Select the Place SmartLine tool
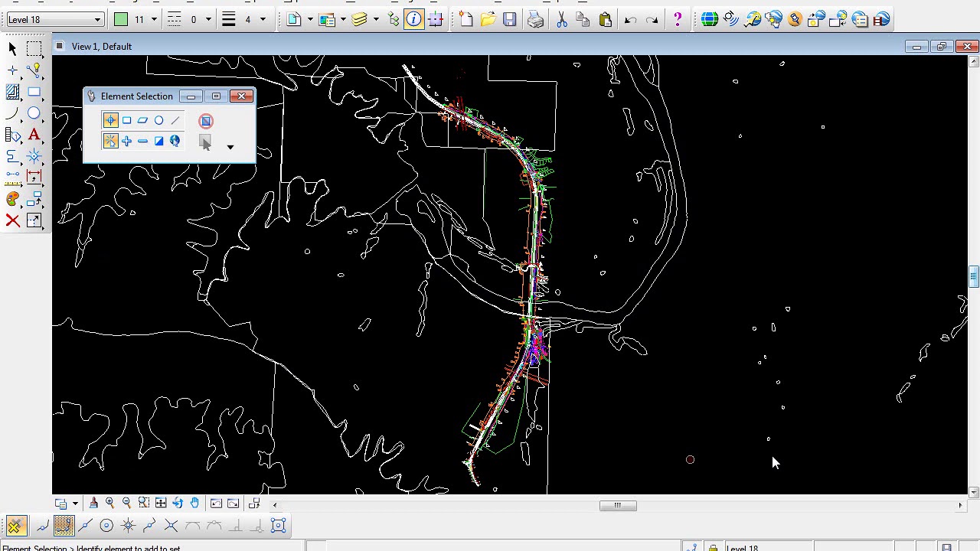This screenshot has width=980, height=551. click(x=34, y=70)
